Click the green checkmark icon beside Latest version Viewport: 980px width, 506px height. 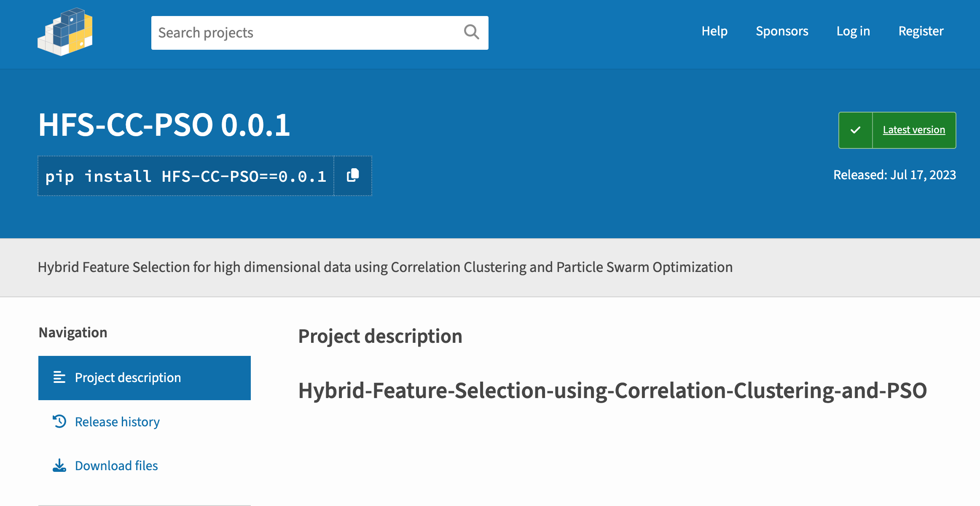[855, 130]
